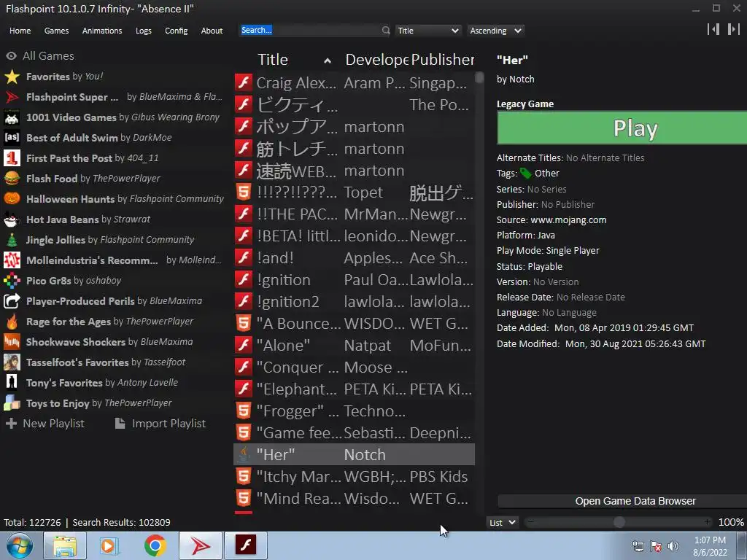The width and height of the screenshot is (747, 560).
Task: Click the green Play button
Action: [x=622, y=128]
